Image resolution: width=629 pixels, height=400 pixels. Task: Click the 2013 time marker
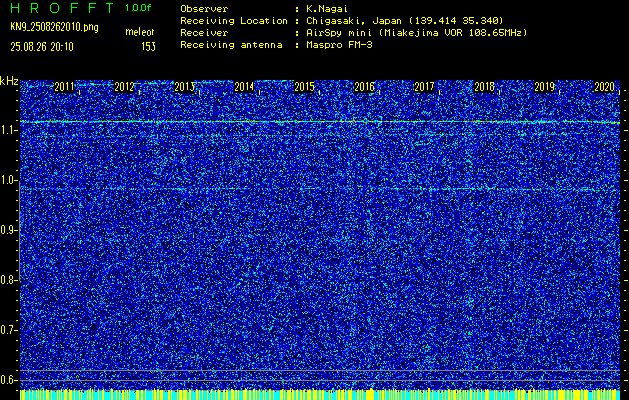tap(185, 87)
